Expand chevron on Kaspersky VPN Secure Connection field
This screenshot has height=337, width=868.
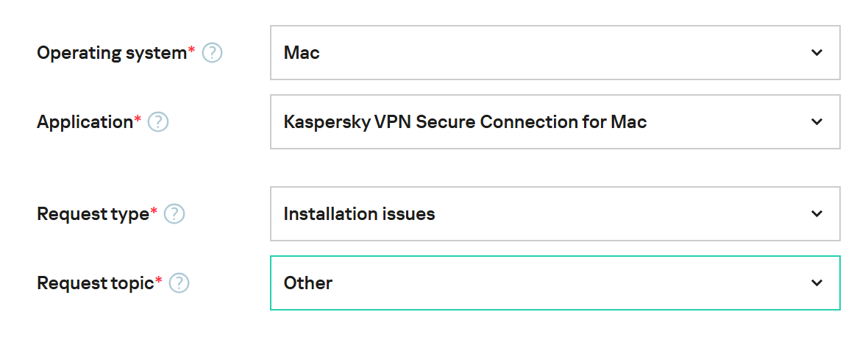click(x=817, y=122)
